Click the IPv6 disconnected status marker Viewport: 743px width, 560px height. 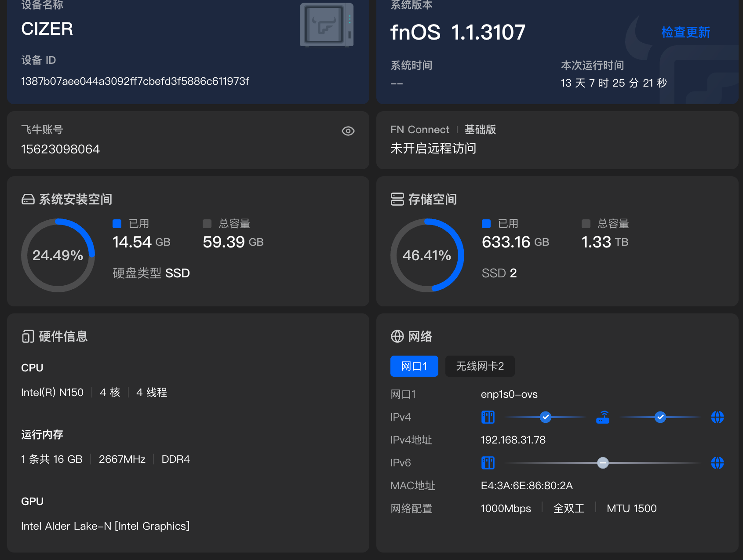click(603, 463)
